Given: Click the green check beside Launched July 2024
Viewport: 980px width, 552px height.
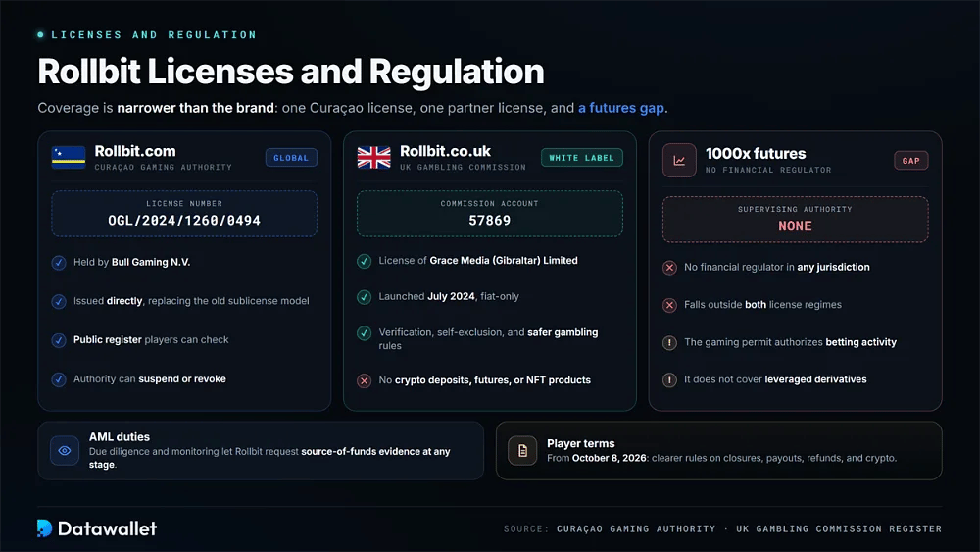Looking at the screenshot, I should pyautogui.click(x=364, y=297).
